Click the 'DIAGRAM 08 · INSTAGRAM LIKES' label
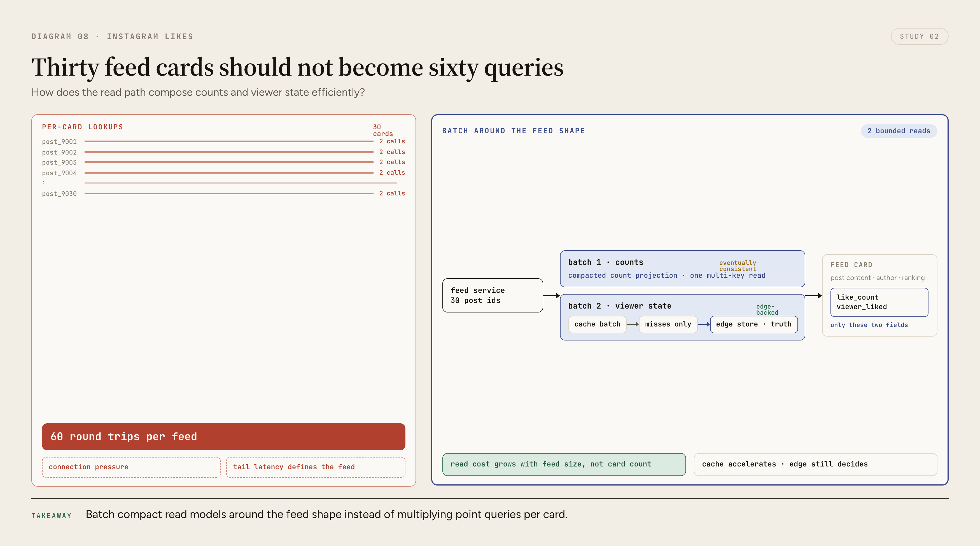Image resolution: width=980 pixels, height=546 pixels. (112, 36)
